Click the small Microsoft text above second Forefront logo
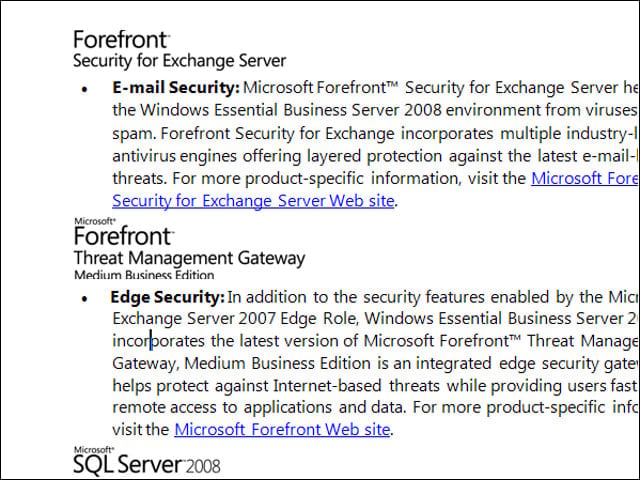 [95, 221]
